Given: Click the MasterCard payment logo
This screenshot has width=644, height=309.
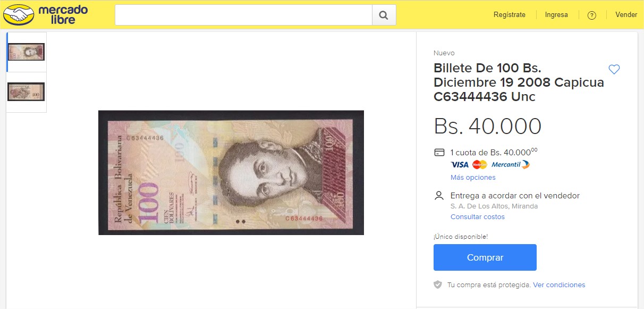Looking at the screenshot, I should click(x=480, y=164).
